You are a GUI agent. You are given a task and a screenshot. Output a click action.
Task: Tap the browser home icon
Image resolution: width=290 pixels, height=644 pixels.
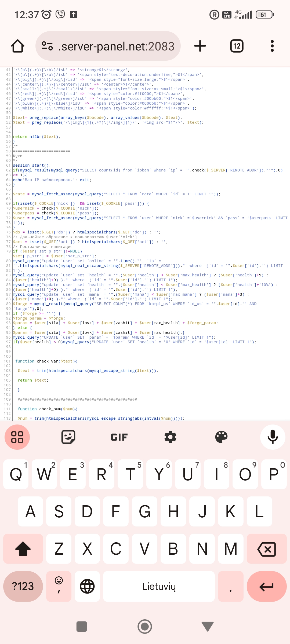click(x=18, y=46)
